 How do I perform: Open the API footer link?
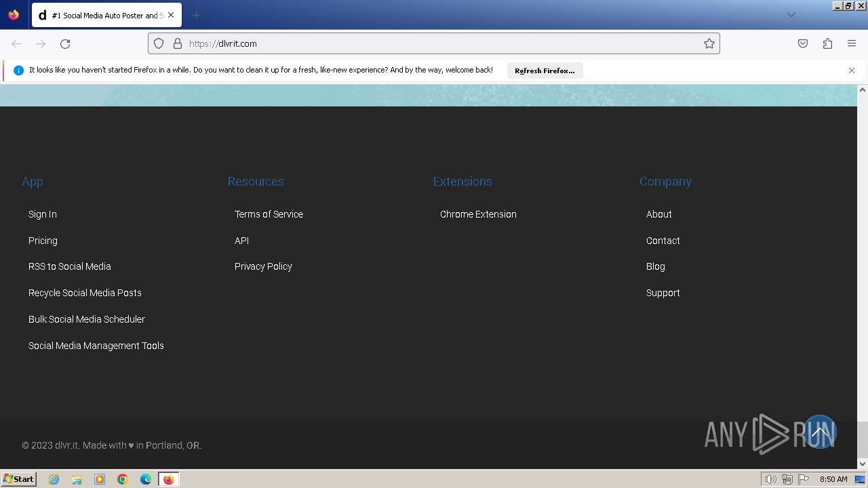(241, 241)
